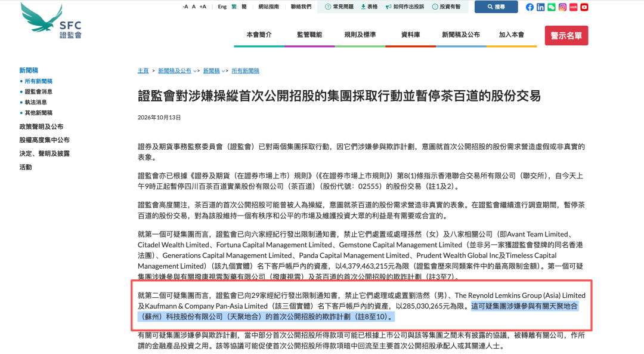Viewport: 644px width, 354px height.
Task: Open 常見問題 FAQ link
Action: tap(339, 7)
